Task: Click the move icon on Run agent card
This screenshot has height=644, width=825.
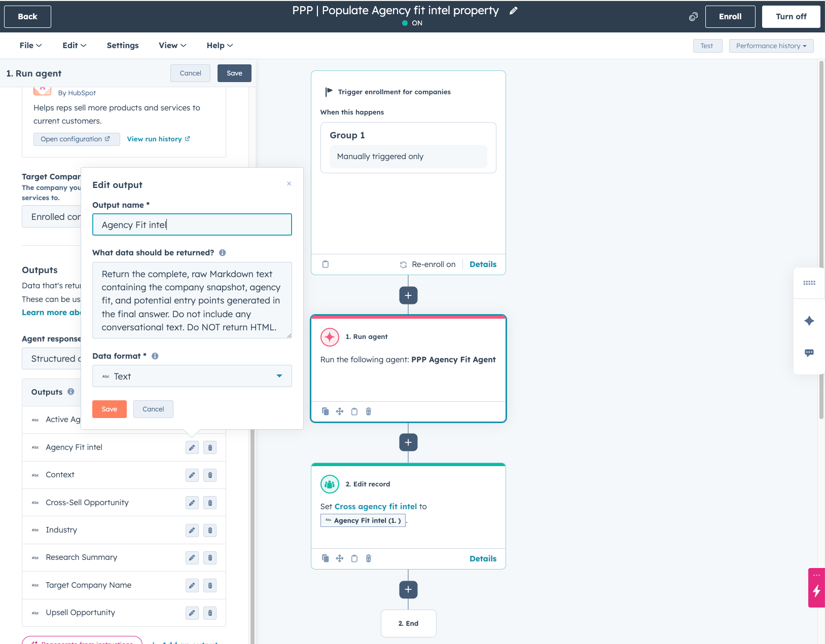Action: pos(340,411)
